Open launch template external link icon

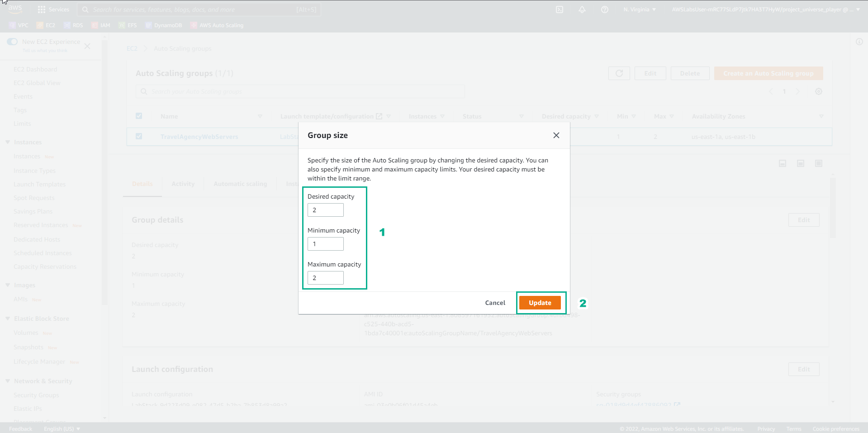[379, 116]
